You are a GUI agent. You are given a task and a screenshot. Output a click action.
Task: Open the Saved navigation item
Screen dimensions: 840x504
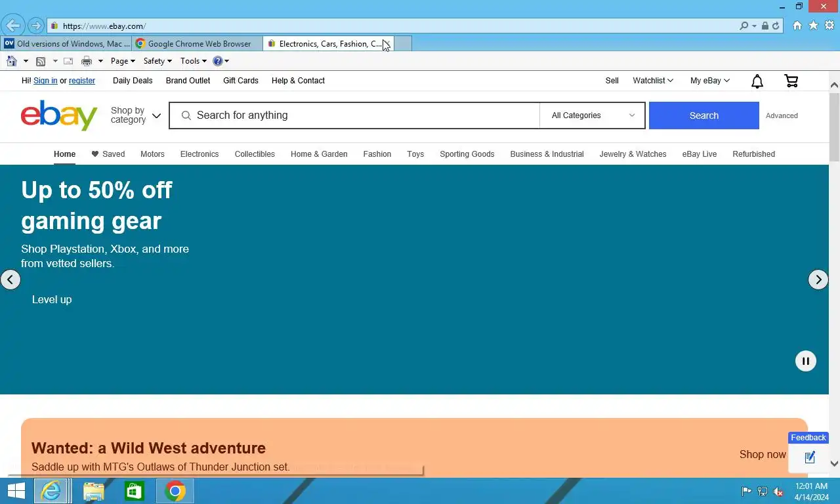108,154
